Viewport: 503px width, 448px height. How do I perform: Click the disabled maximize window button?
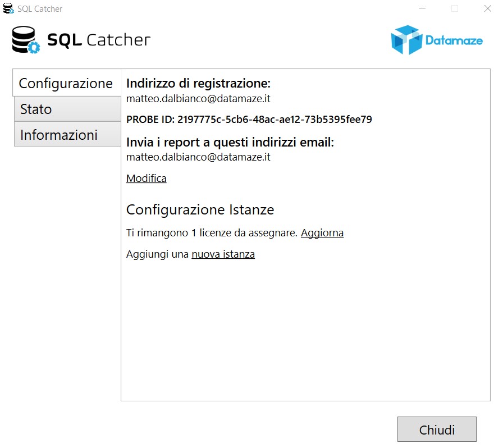[x=455, y=8]
